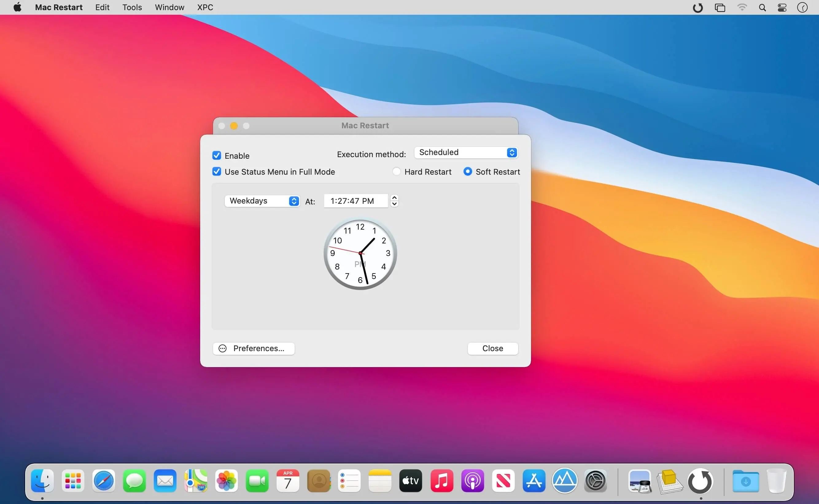819x504 pixels.
Task: Click the Mac Restart app icon in Dock
Action: pyautogui.click(x=700, y=481)
